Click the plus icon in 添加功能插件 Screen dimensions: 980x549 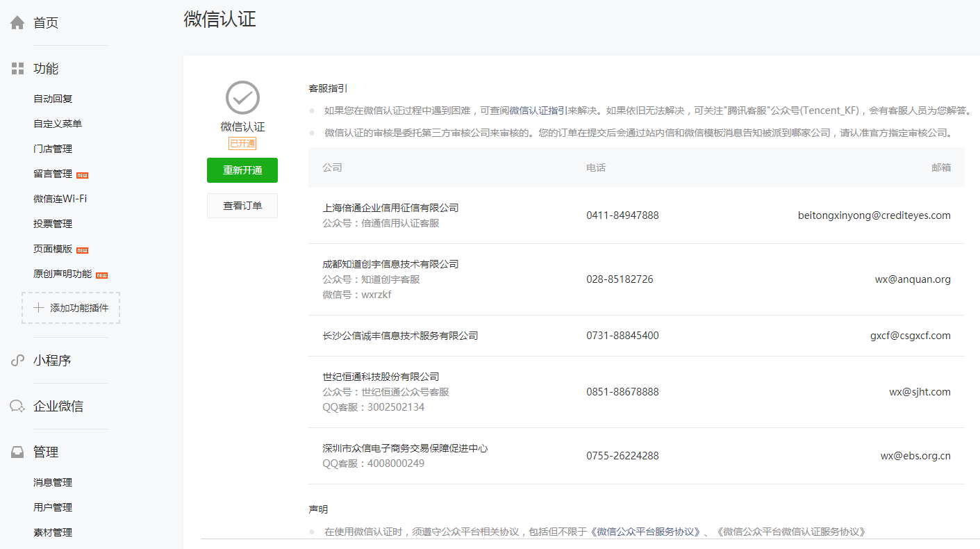pyautogui.click(x=38, y=308)
